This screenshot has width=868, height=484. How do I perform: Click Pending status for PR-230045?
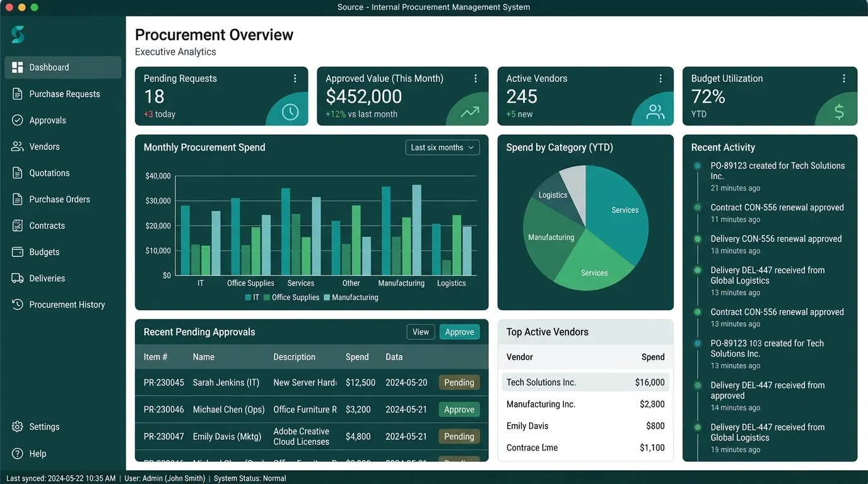(459, 383)
